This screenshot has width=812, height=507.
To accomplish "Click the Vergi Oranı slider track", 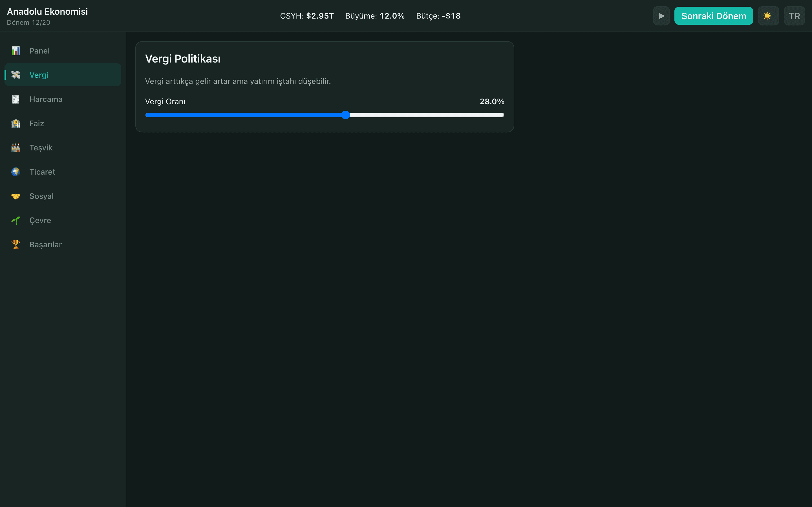I will click(325, 115).
